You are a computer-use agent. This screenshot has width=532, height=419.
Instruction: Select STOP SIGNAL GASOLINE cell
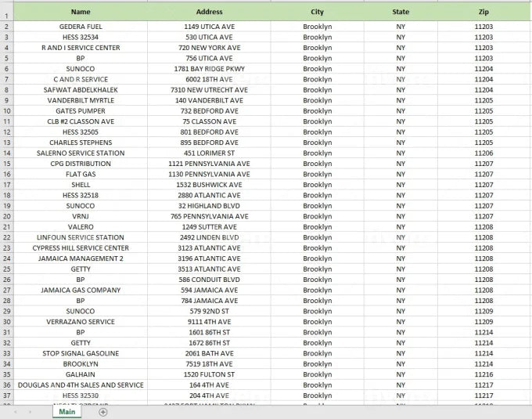[81, 352]
